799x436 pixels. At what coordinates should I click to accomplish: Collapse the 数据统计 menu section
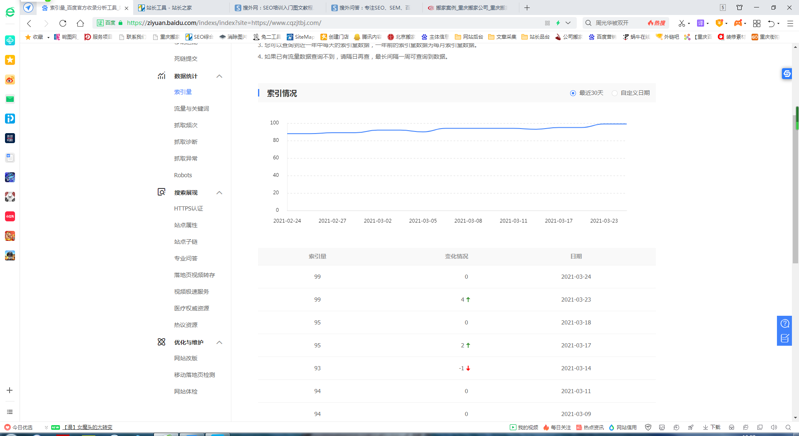219,76
